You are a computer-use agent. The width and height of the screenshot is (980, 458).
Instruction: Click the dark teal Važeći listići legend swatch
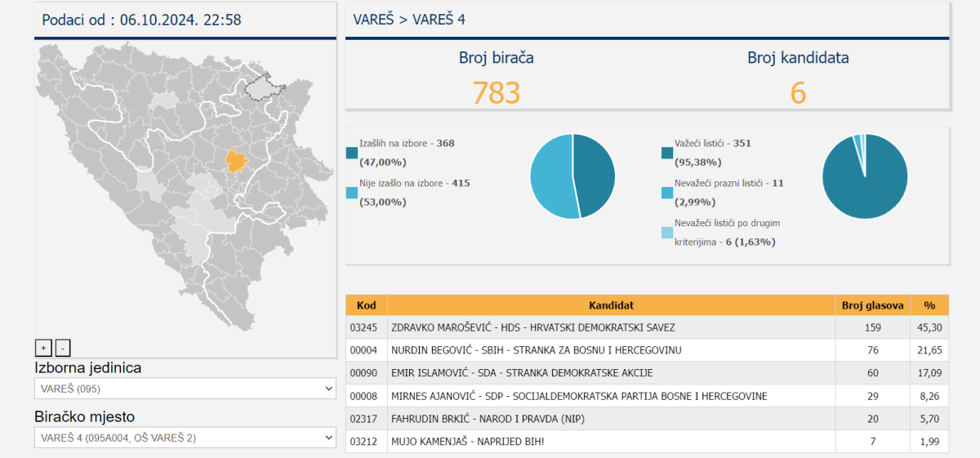[x=667, y=153]
